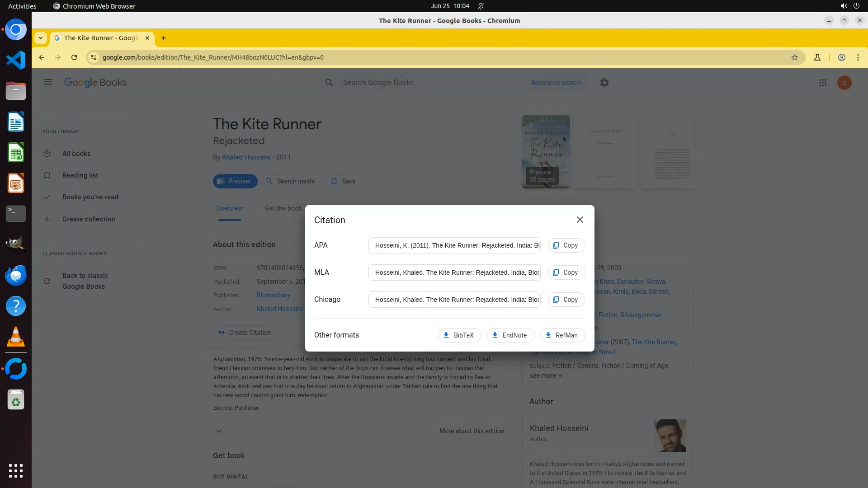Bookmark this page with star icon
This screenshot has height=488, width=868.
click(794, 57)
